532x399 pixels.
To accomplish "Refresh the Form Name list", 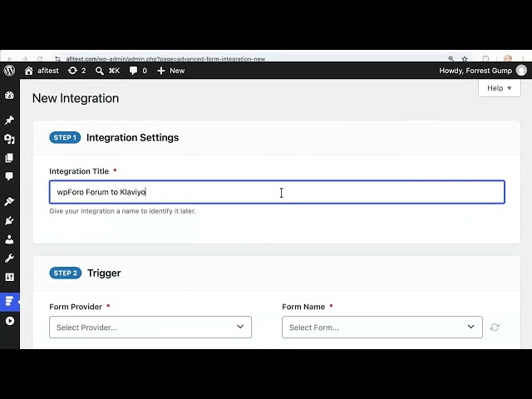I will click(495, 327).
